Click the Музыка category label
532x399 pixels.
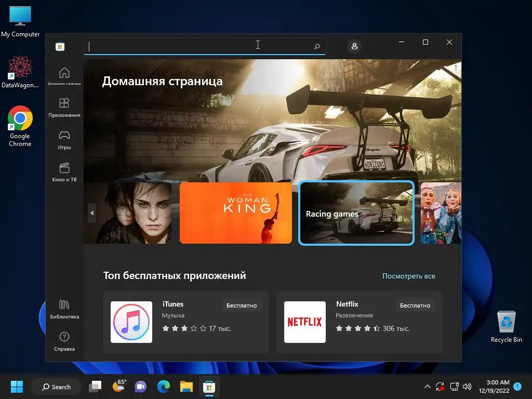click(x=173, y=315)
